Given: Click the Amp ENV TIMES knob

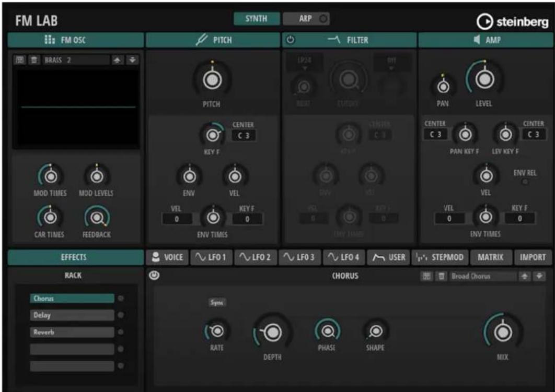Looking at the screenshot, I should click(x=485, y=217).
